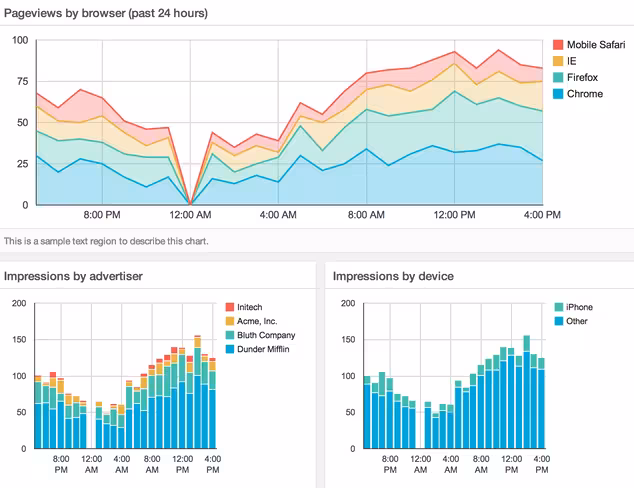Click the Pageviews by browser chart title
The height and width of the screenshot is (488, 634).
pyautogui.click(x=106, y=13)
